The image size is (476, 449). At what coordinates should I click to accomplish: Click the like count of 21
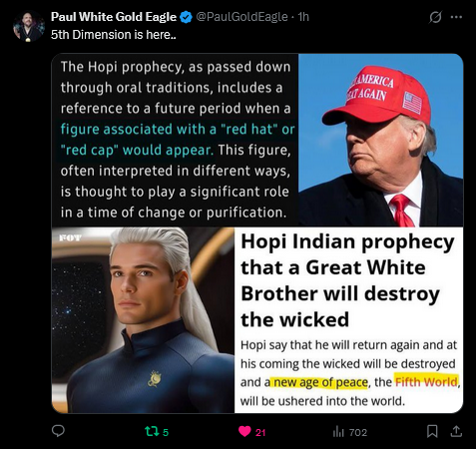(260, 432)
